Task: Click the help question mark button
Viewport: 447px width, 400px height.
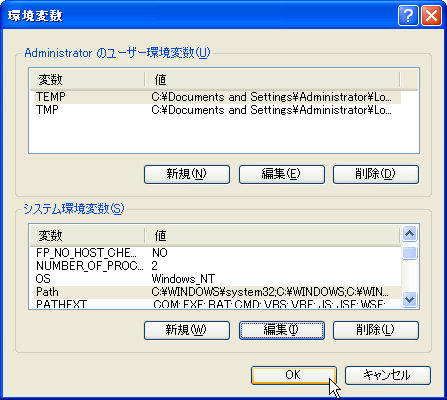Action: 408,15
